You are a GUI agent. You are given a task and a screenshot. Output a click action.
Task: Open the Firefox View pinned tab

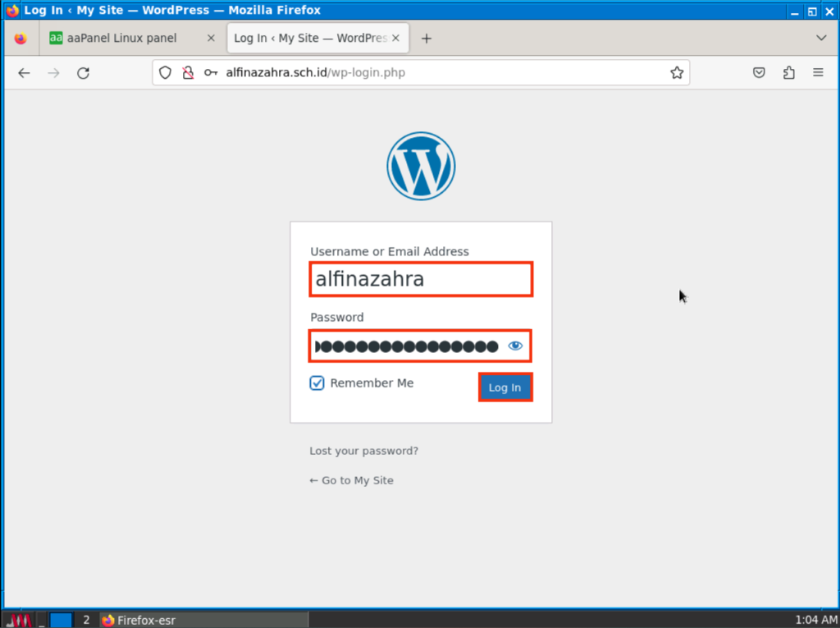click(x=21, y=39)
